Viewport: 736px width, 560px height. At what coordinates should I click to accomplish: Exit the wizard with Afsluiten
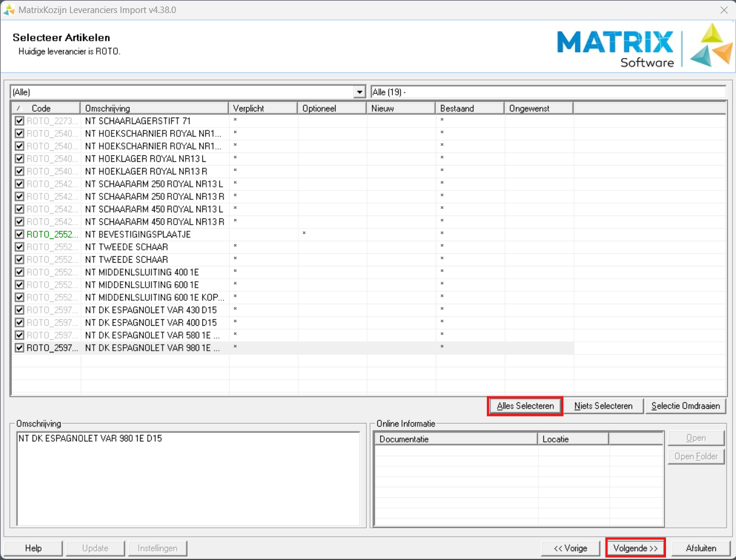click(701, 548)
